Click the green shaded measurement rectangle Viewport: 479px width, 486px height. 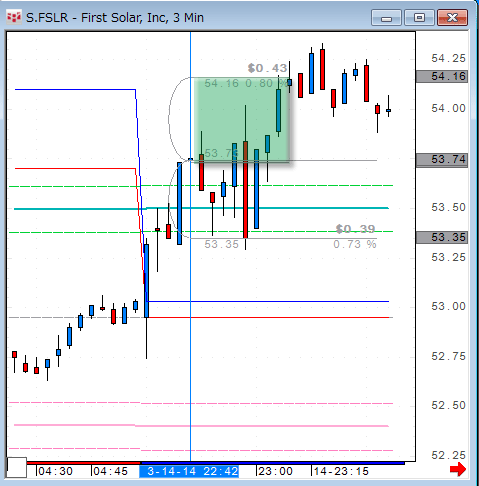(x=242, y=120)
